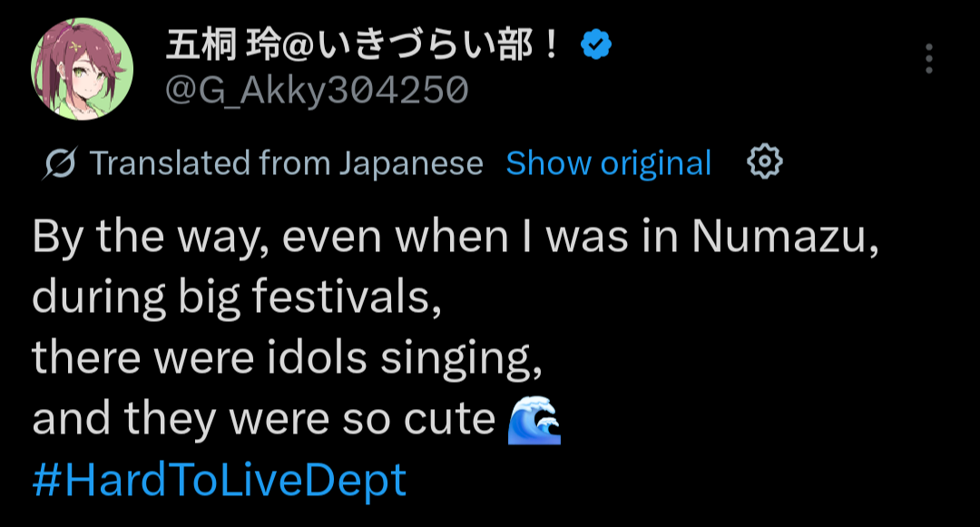Show original Japanese text

tap(608, 163)
